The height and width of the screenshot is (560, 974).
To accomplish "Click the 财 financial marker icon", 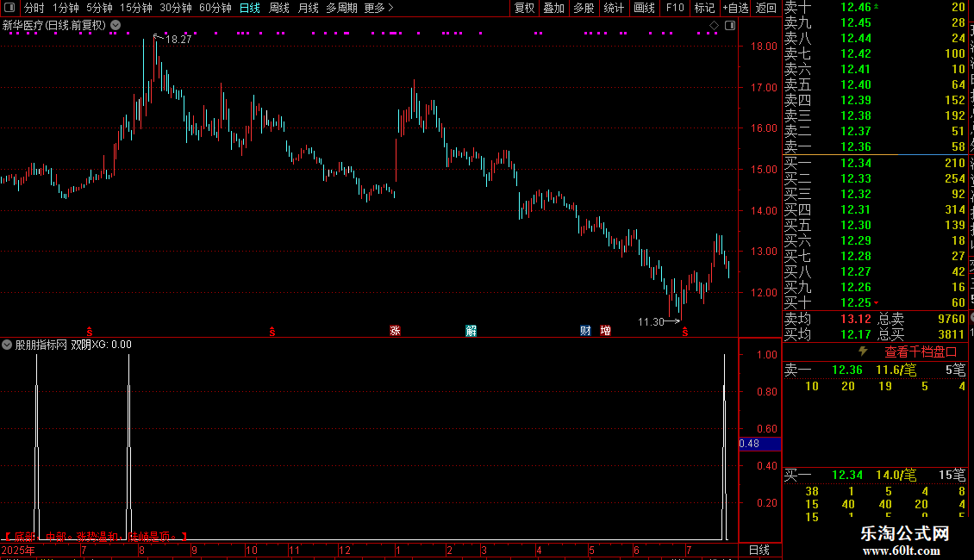I will (586, 330).
